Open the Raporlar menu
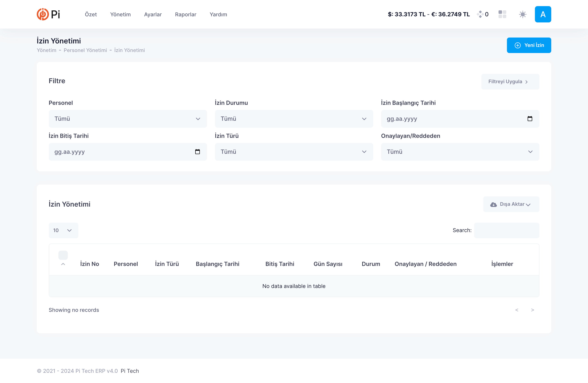Viewport: 588px width, 383px height. [x=186, y=14]
